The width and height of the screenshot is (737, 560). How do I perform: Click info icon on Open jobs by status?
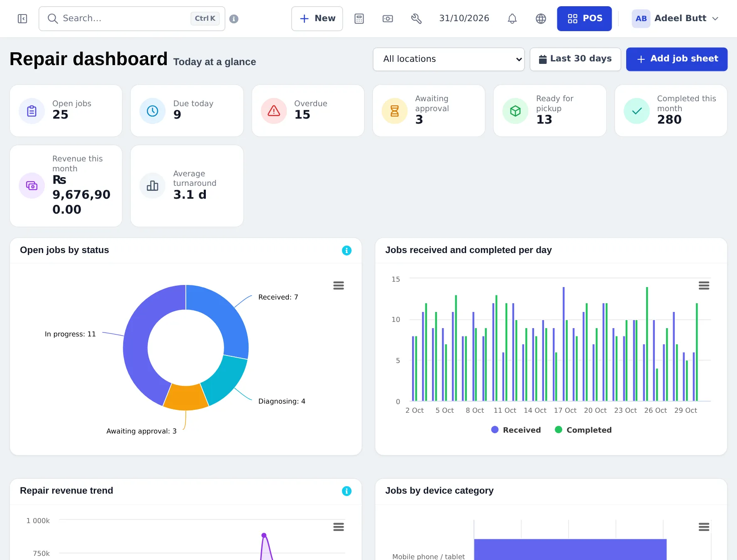[x=347, y=251]
